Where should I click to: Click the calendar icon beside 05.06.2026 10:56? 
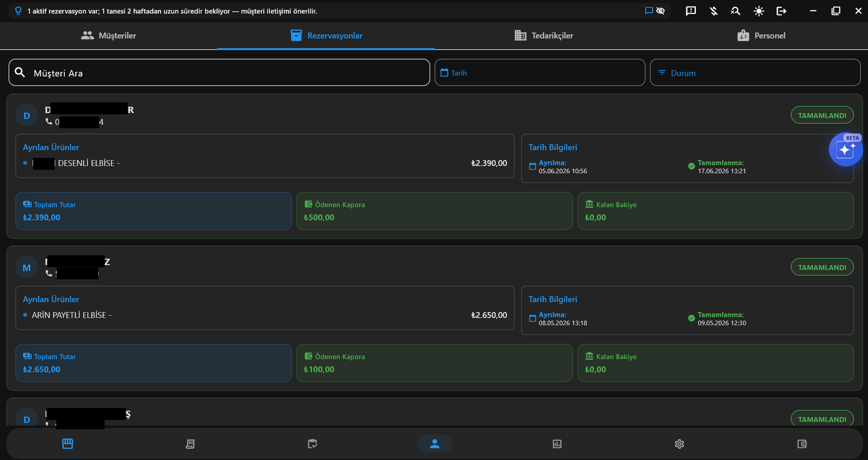click(x=532, y=166)
